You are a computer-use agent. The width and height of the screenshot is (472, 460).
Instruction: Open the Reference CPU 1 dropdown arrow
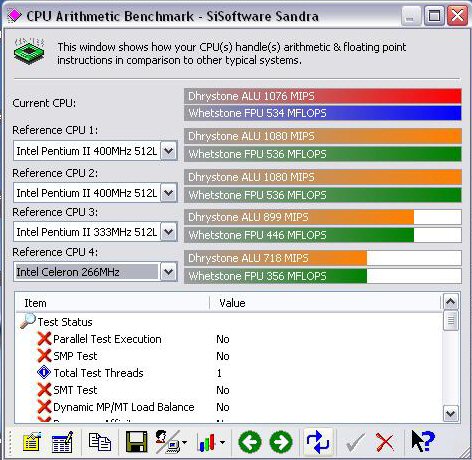(169, 151)
